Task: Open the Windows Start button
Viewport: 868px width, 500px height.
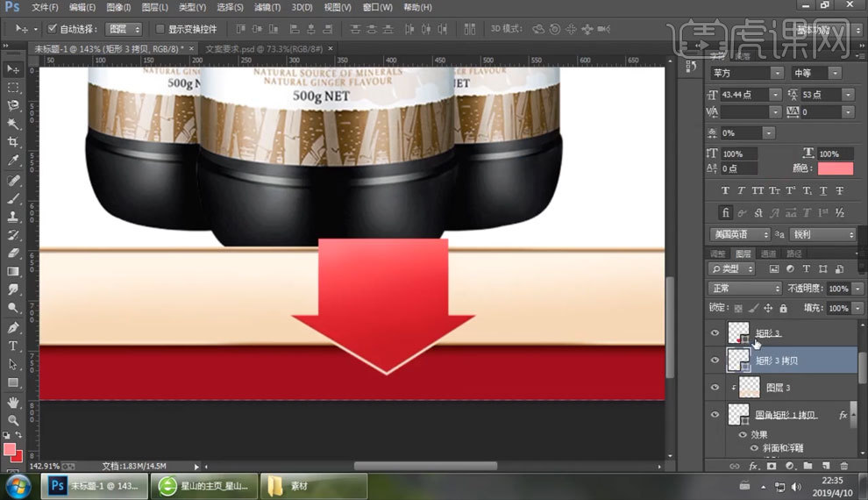Action: pyautogui.click(x=18, y=486)
